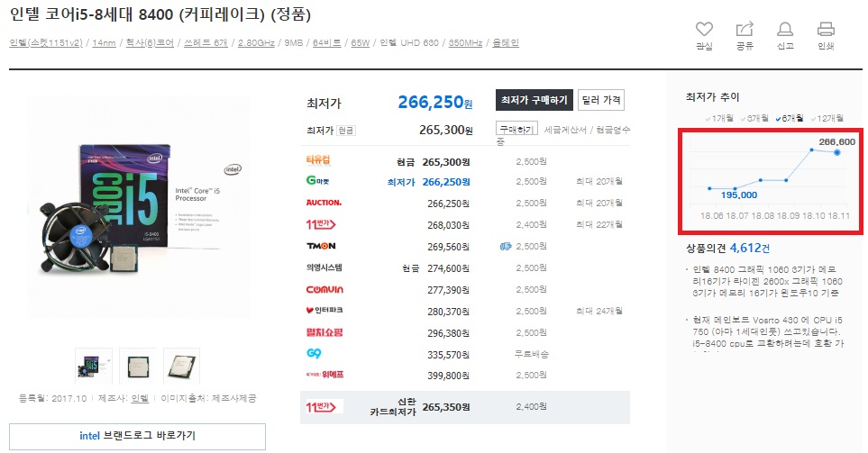Open the 11번가 logo beside 268,030원

click(321, 224)
